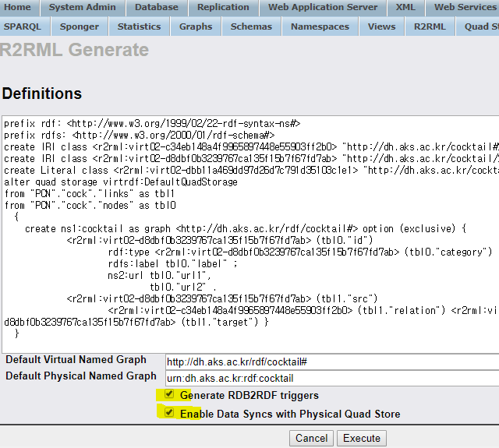Open the Web Services tab

pos(465,8)
